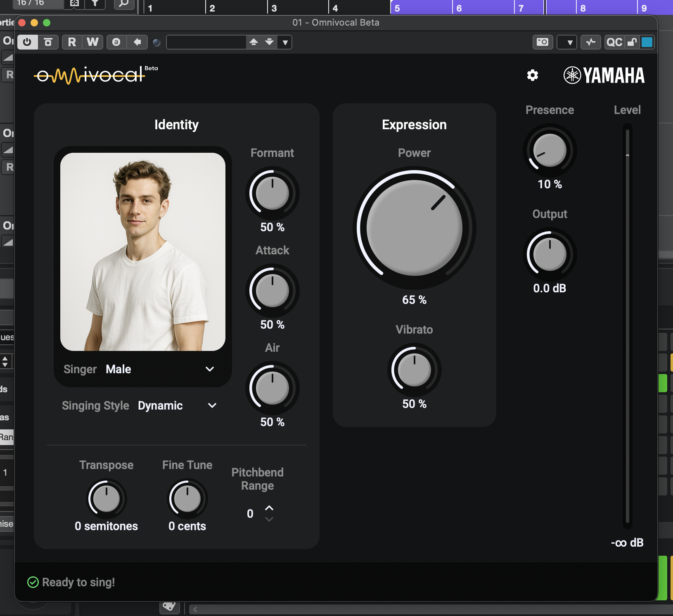This screenshot has height=616, width=673.
Task: Click the singer portrait thumbnail
Action: pyautogui.click(x=143, y=252)
